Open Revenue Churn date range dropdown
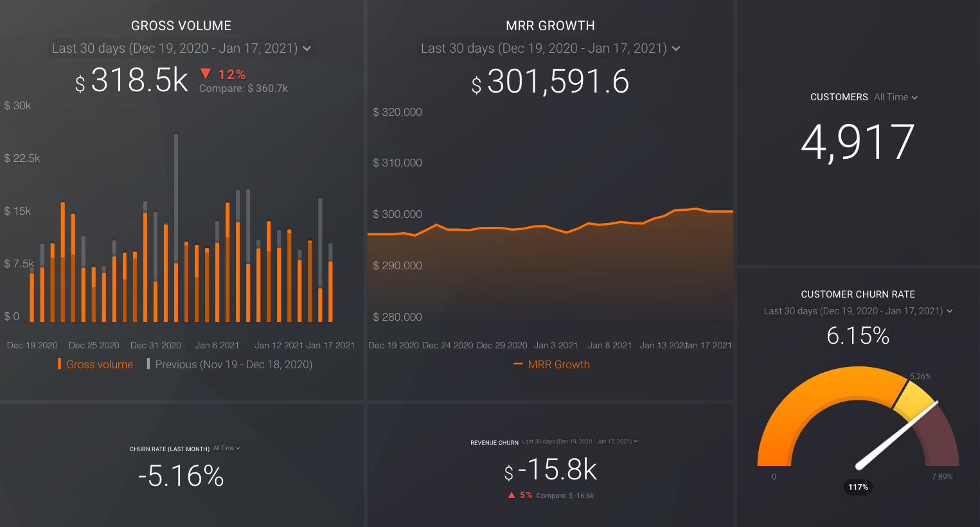 (580, 442)
